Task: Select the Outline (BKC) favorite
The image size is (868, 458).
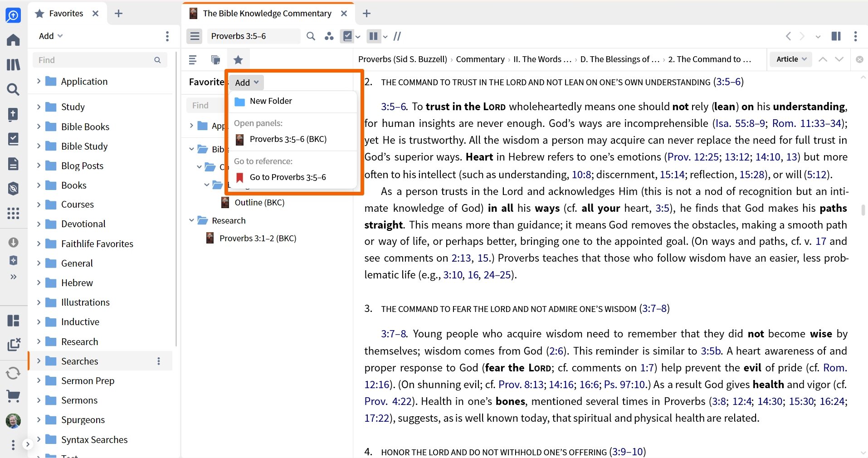Action: (x=259, y=203)
